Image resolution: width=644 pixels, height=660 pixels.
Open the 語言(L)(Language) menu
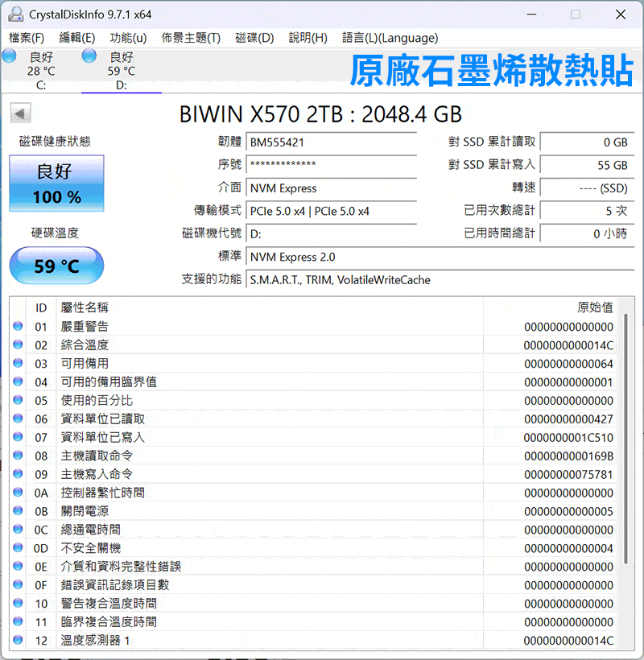[390, 38]
